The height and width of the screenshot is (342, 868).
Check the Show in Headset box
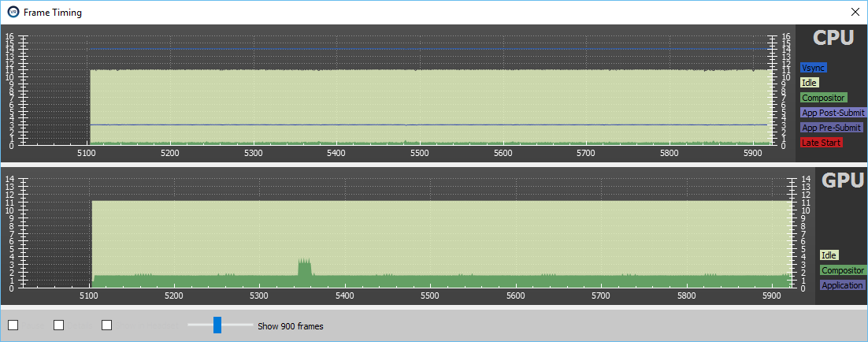click(107, 325)
